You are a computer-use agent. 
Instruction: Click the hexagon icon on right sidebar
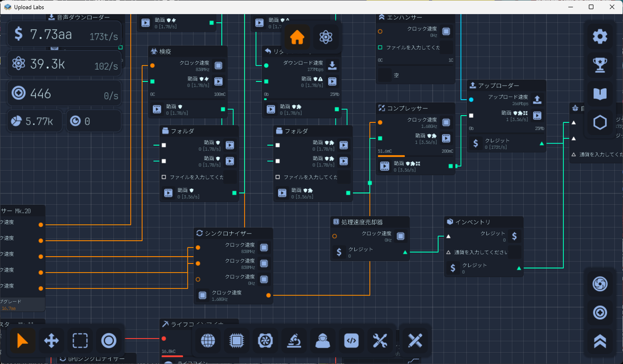pos(600,122)
